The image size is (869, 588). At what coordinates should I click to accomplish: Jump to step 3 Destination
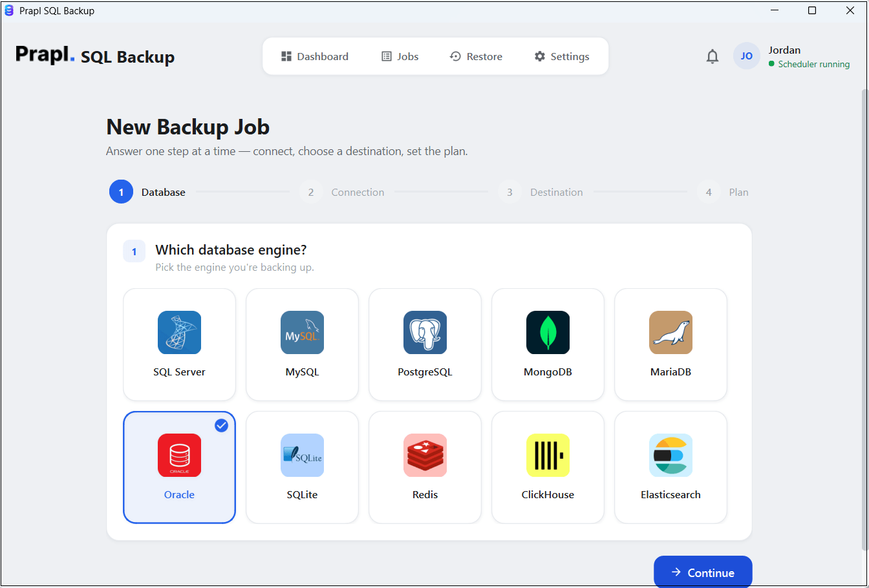pyautogui.click(x=541, y=192)
